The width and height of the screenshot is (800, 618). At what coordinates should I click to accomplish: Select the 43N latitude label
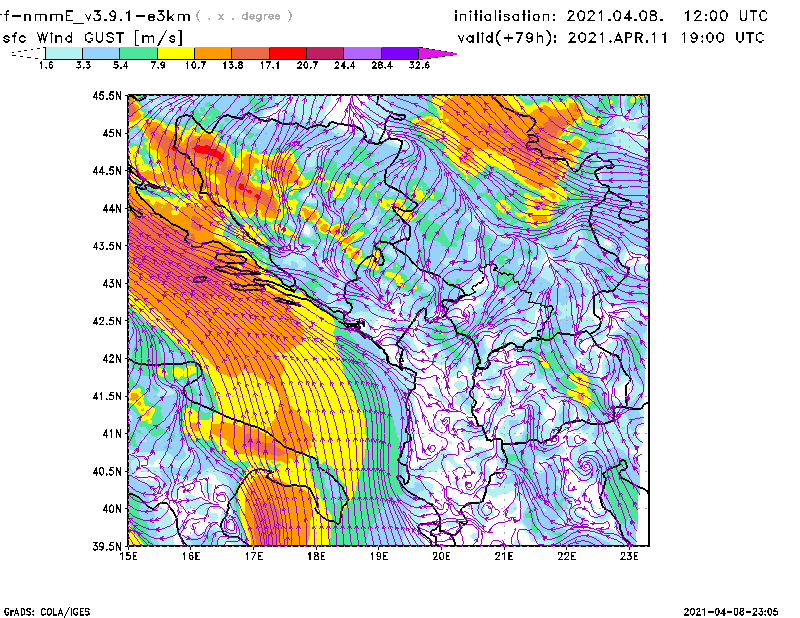[x=112, y=283]
